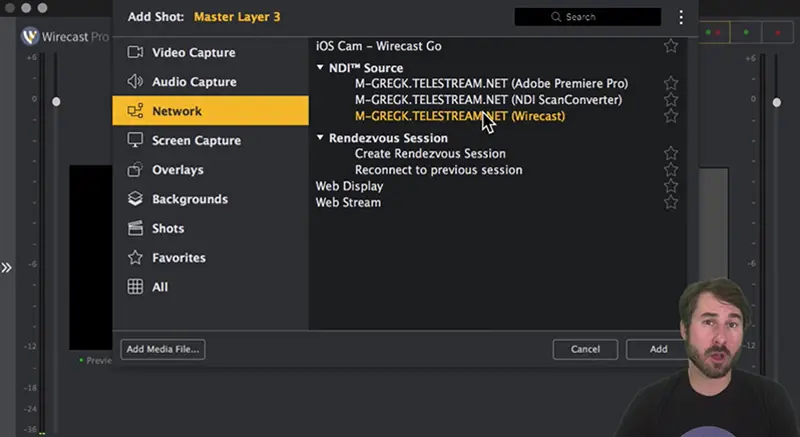Select M-GREGK.TELESTREAM.NET (Adobe Premiere Pro)
Viewport: 800px width, 437px height.
491,83
